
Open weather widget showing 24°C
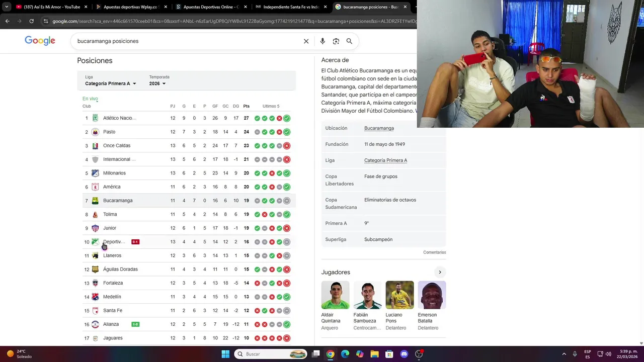click(x=19, y=354)
